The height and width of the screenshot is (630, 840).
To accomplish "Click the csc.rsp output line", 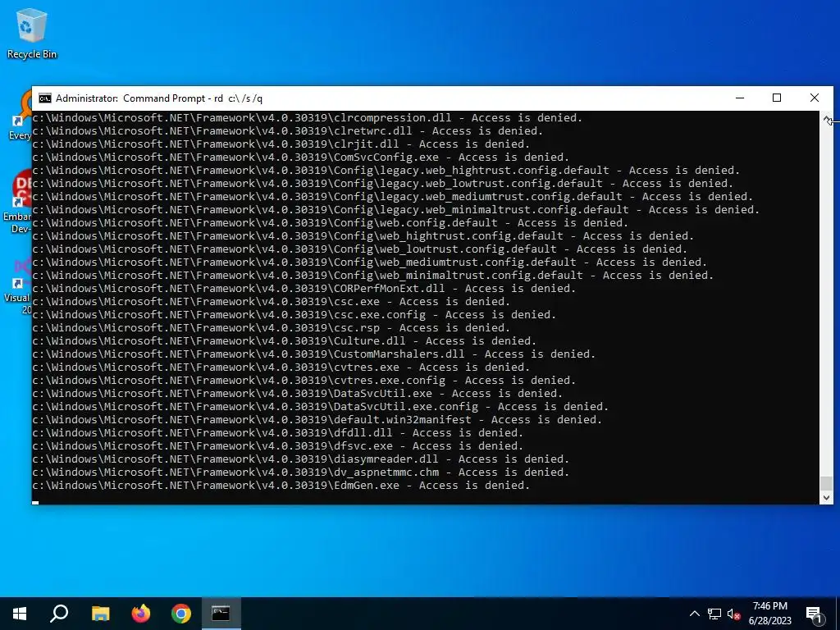I will [272, 328].
